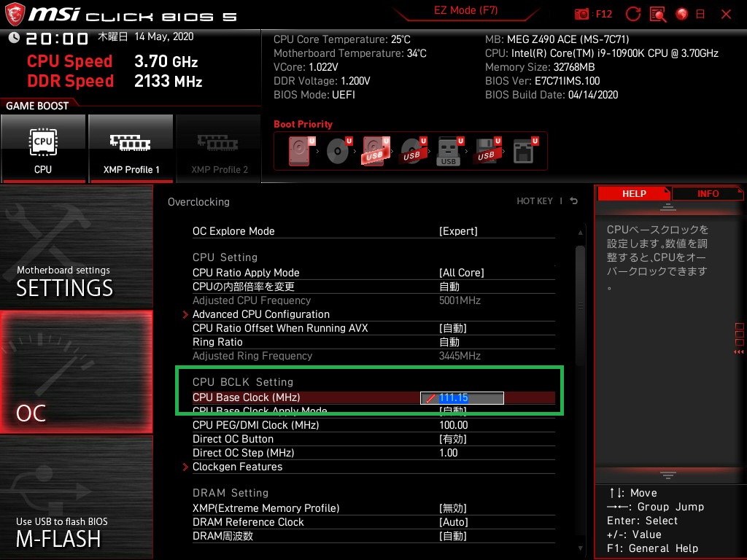
Task: Go back using the return arrow icon
Action: click(574, 201)
